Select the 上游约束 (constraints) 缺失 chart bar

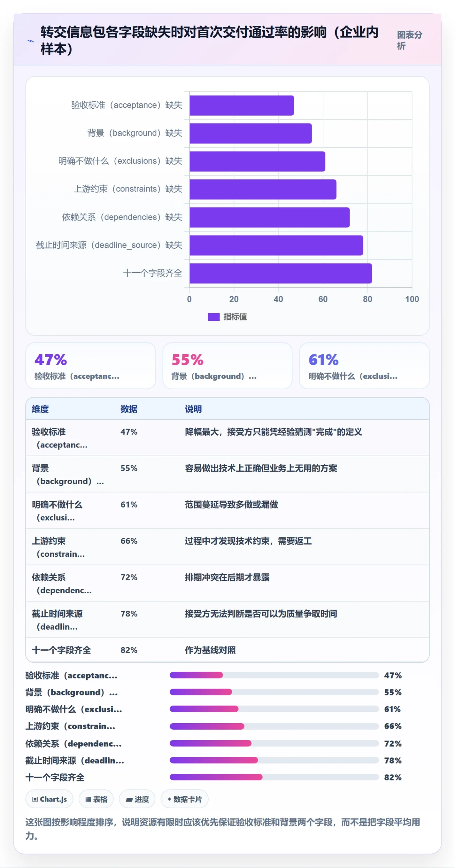click(263, 189)
